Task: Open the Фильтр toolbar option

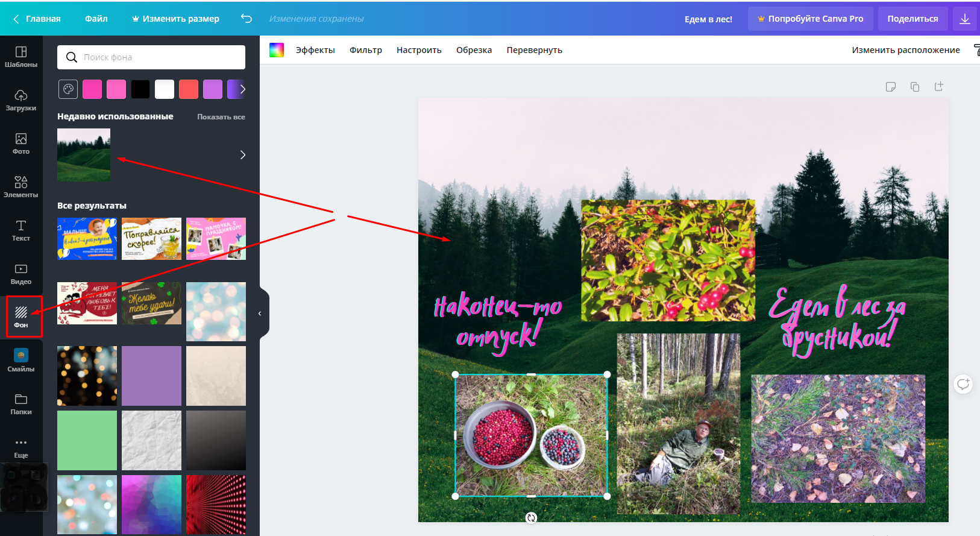Action: 366,50
